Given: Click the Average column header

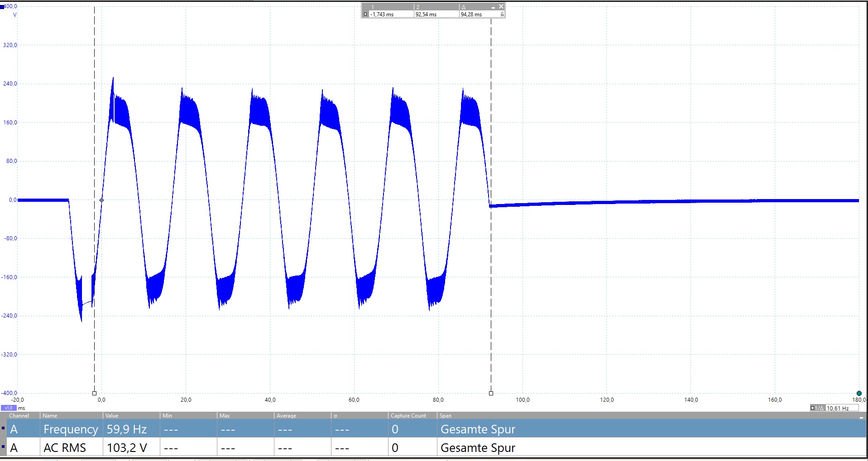Looking at the screenshot, I should (286, 416).
